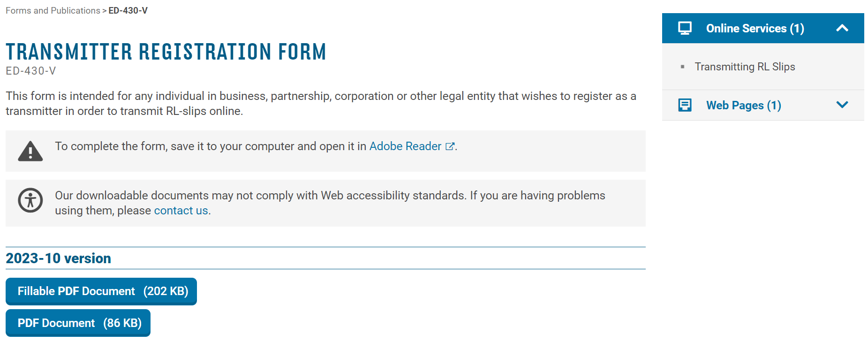Click the warning triangle icon
This screenshot has height=342, width=868.
pos(30,152)
